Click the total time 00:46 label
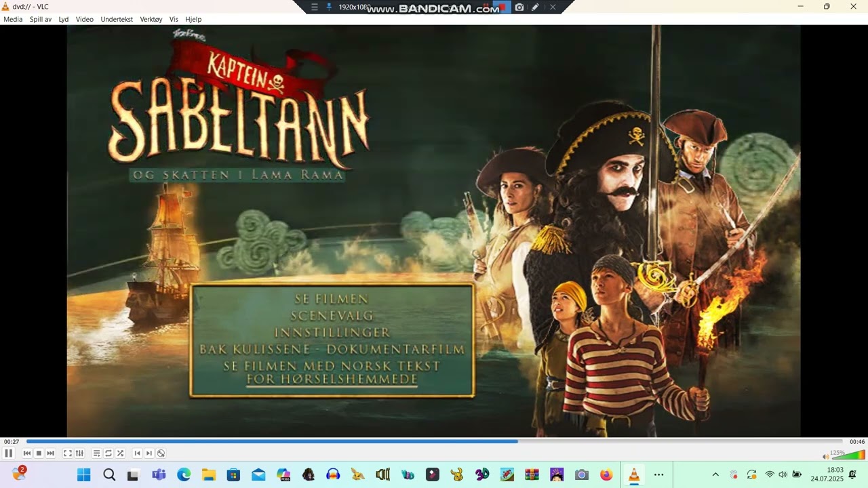The width and height of the screenshot is (868, 488). (x=857, y=442)
